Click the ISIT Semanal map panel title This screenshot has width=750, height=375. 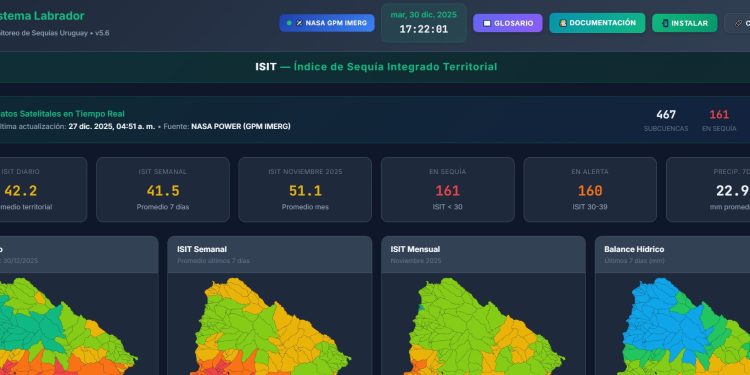(202, 249)
